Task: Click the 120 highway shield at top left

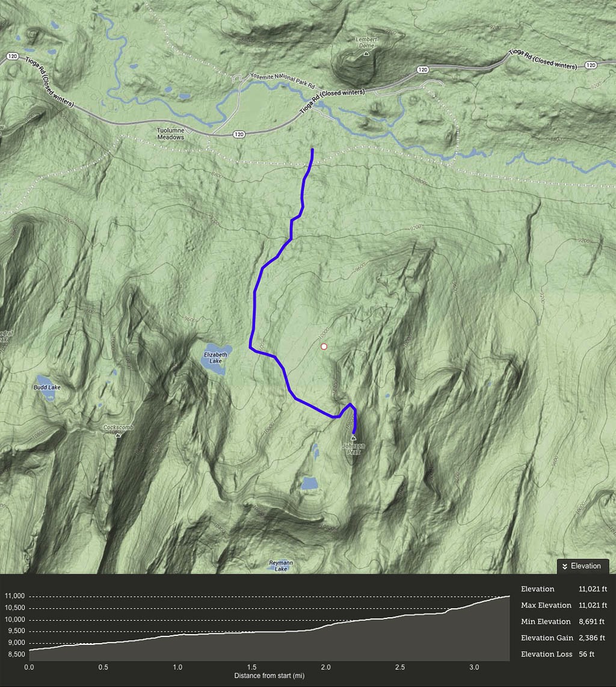Action: (12, 57)
